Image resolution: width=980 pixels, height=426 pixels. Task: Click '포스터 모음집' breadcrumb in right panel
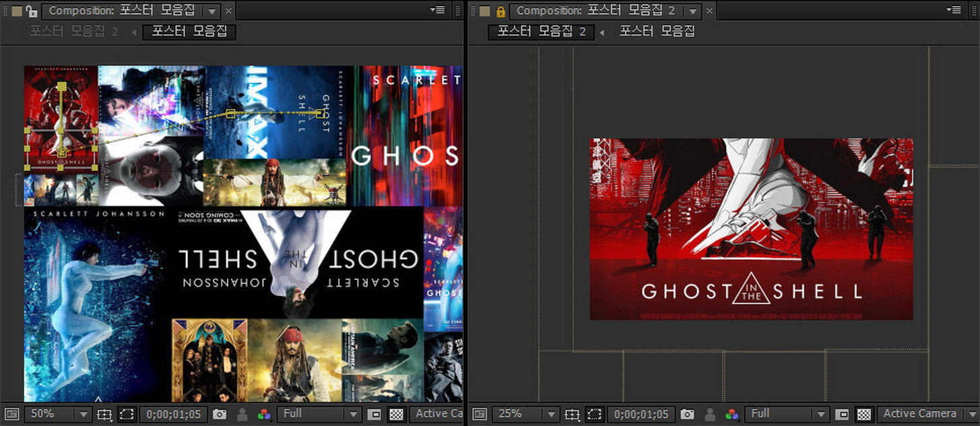[657, 32]
